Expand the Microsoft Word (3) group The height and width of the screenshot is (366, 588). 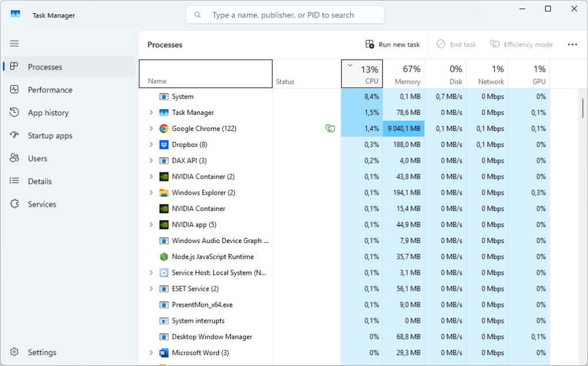pos(151,353)
